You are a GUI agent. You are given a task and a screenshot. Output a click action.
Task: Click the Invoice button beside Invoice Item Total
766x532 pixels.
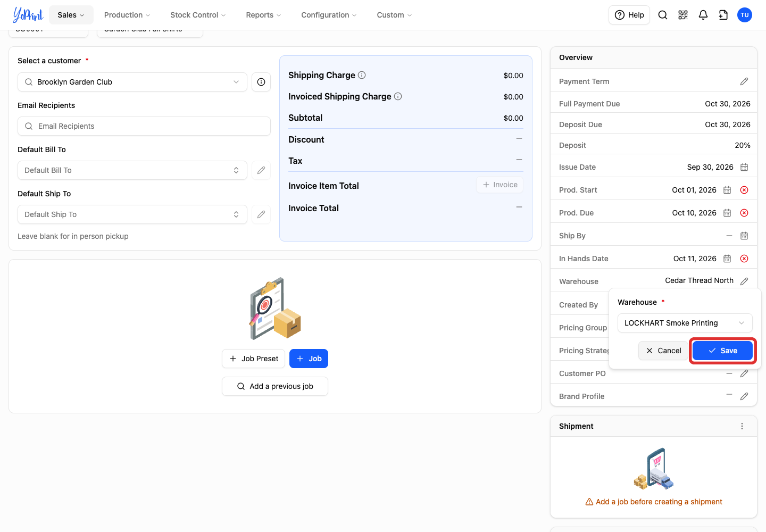[500, 185]
